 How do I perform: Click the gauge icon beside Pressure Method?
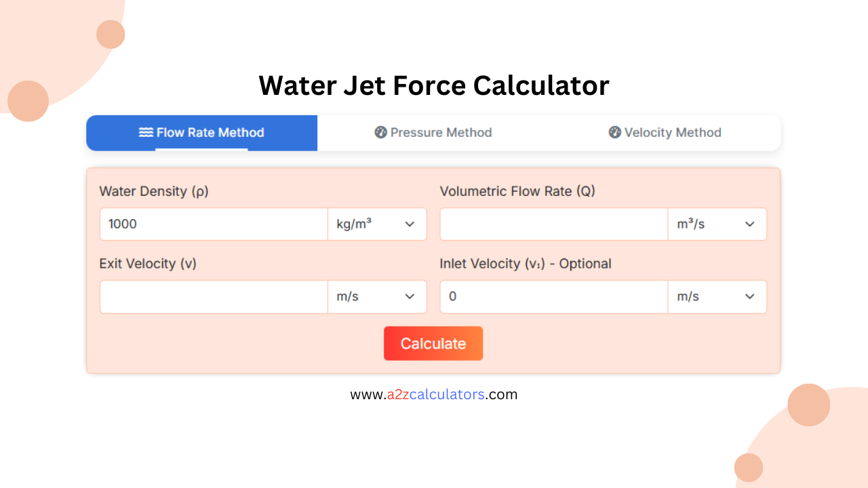(380, 132)
